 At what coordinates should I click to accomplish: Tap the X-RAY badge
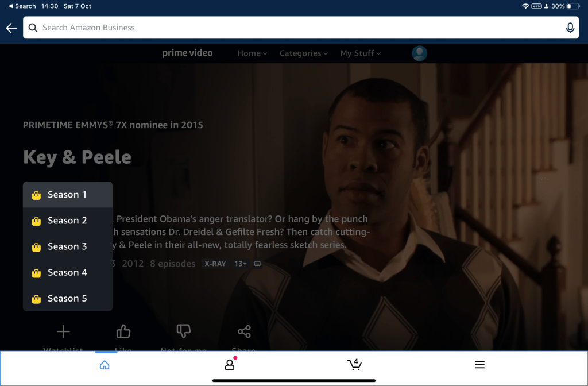click(x=215, y=264)
